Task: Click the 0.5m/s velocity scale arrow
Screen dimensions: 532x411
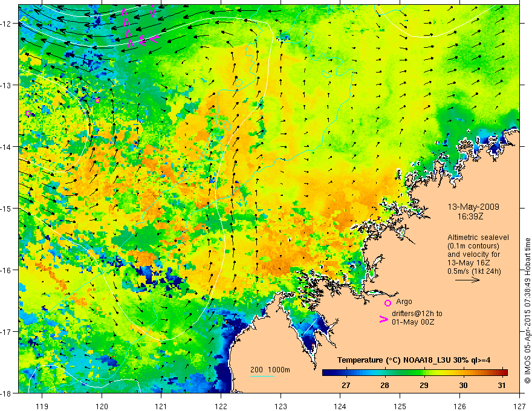Action: click(x=467, y=280)
